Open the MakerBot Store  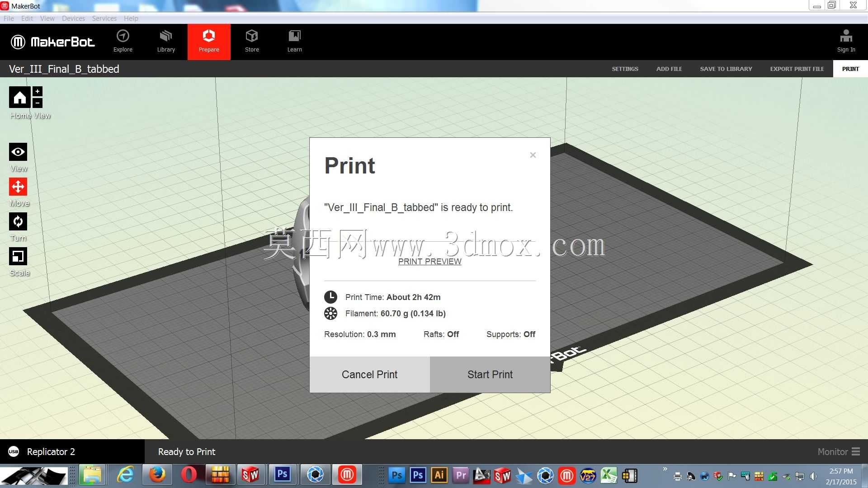coord(252,42)
